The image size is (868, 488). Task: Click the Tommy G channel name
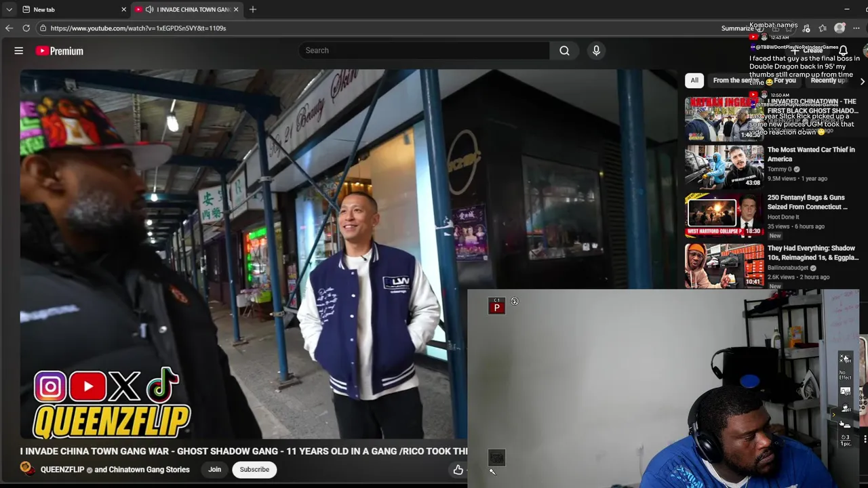coord(779,169)
